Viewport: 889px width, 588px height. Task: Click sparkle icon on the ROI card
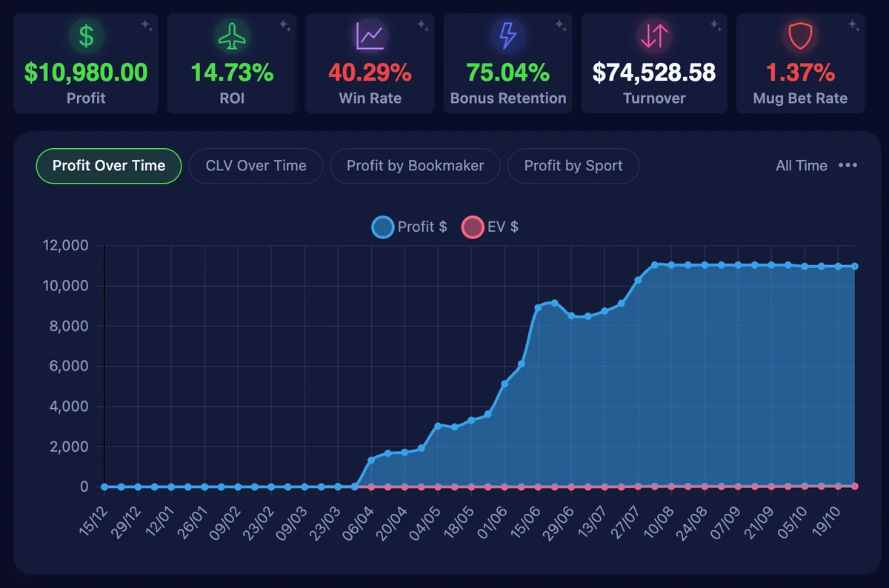click(x=284, y=26)
